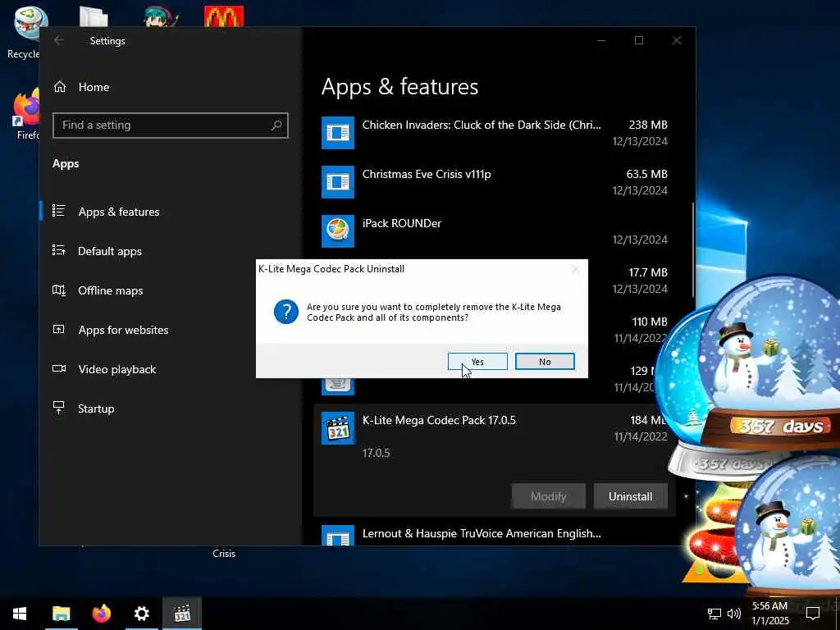
Task: Open Default apps section
Action: [110, 251]
